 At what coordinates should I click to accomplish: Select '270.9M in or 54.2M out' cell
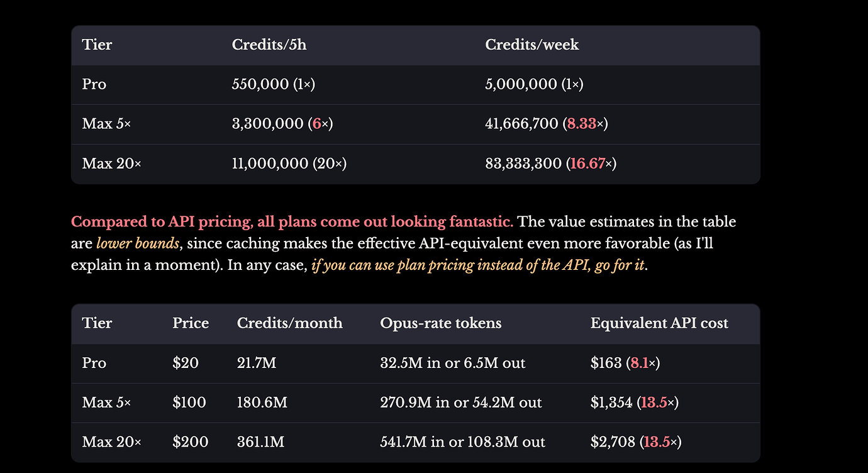click(461, 403)
